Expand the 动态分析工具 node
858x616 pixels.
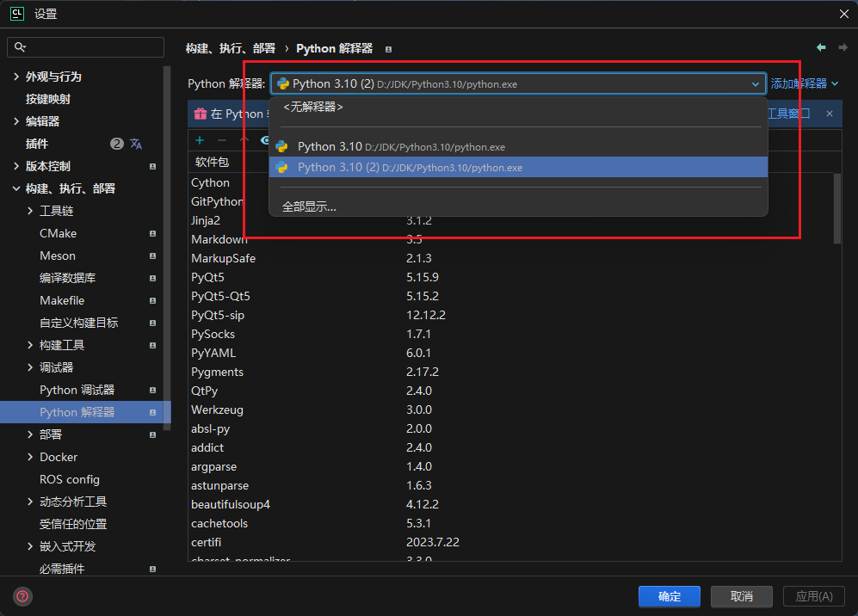pyautogui.click(x=30, y=502)
